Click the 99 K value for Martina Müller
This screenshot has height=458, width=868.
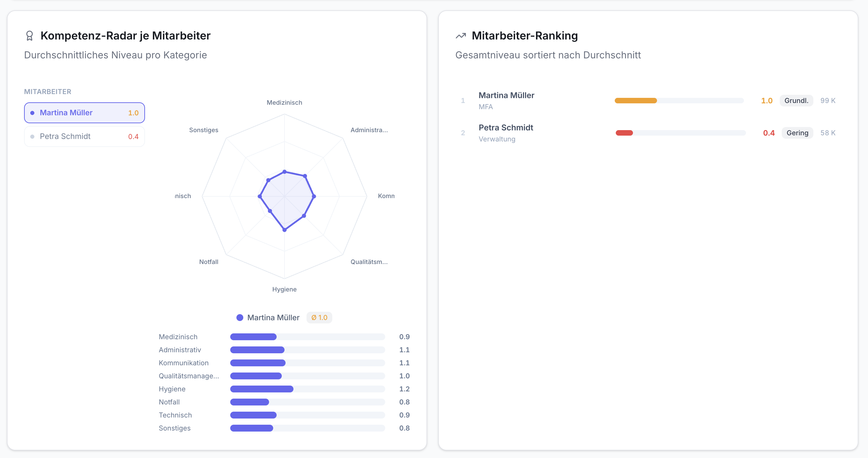(828, 101)
